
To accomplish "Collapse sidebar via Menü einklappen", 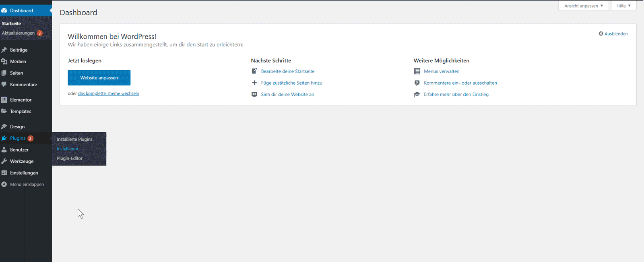I will coord(27,184).
